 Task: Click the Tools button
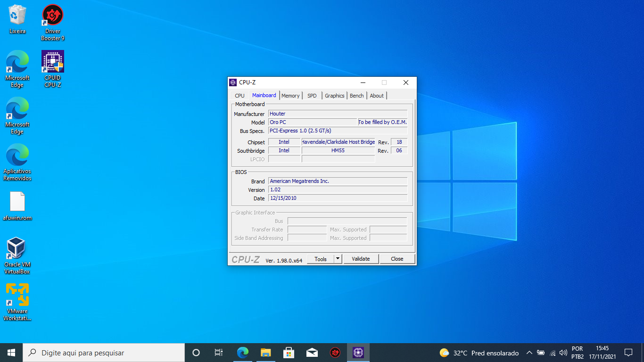[321, 259]
